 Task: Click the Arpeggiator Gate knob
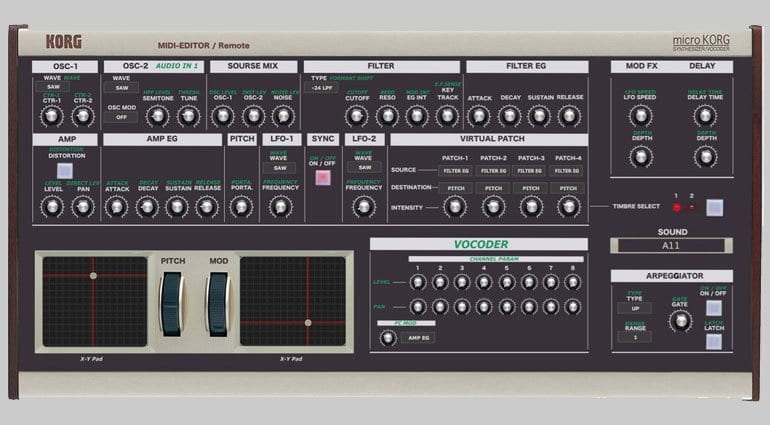point(680,321)
